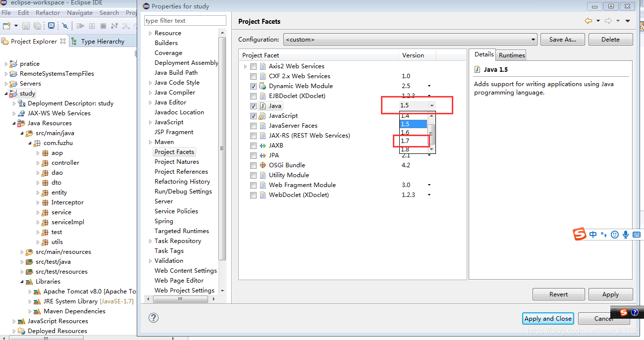Toggle the Skip All Breakpoints icon

tap(65, 26)
